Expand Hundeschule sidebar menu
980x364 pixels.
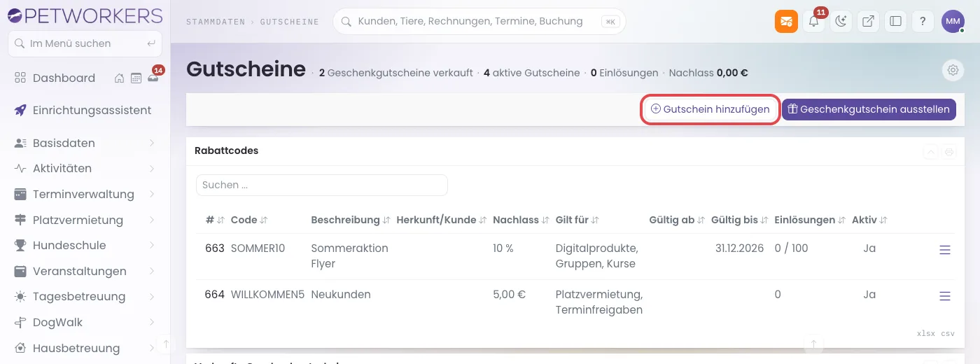85,245
